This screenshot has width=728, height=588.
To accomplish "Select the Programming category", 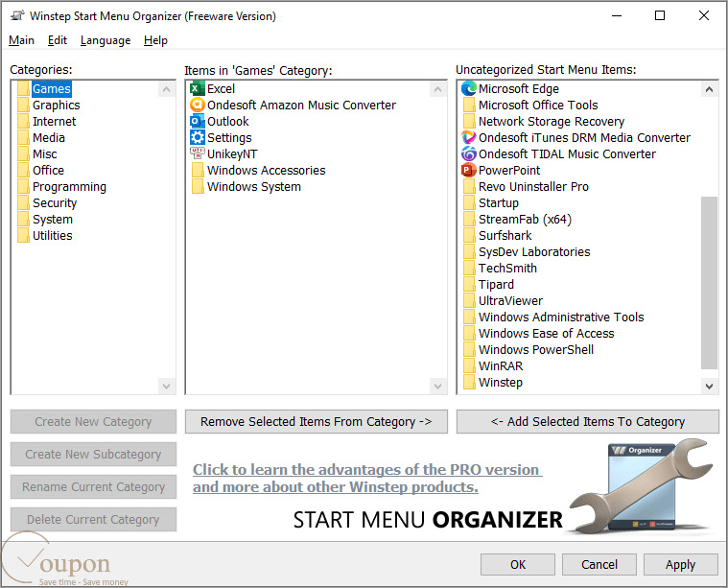I will pyautogui.click(x=69, y=187).
